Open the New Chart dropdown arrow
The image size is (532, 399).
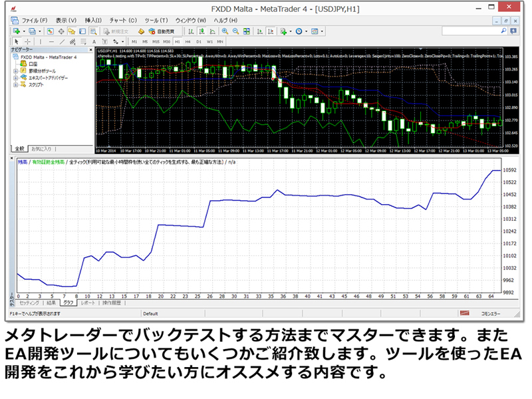pyautogui.click(x=24, y=31)
